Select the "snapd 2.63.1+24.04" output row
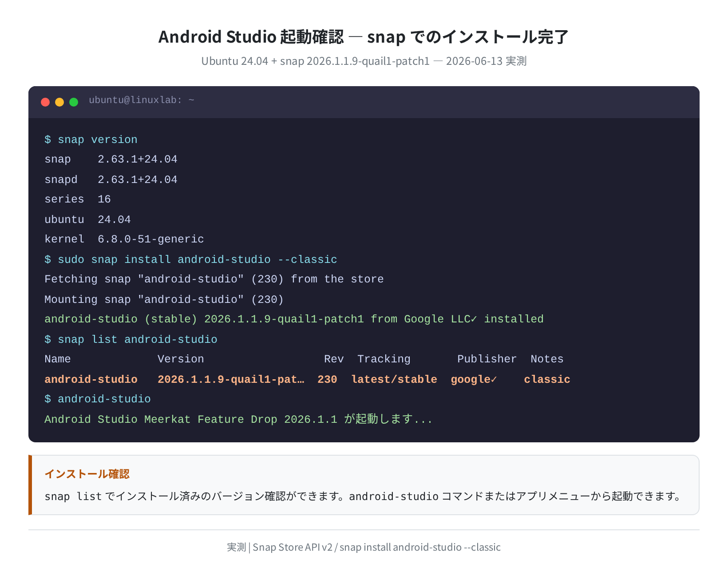This screenshot has height=572, width=728. (111, 179)
